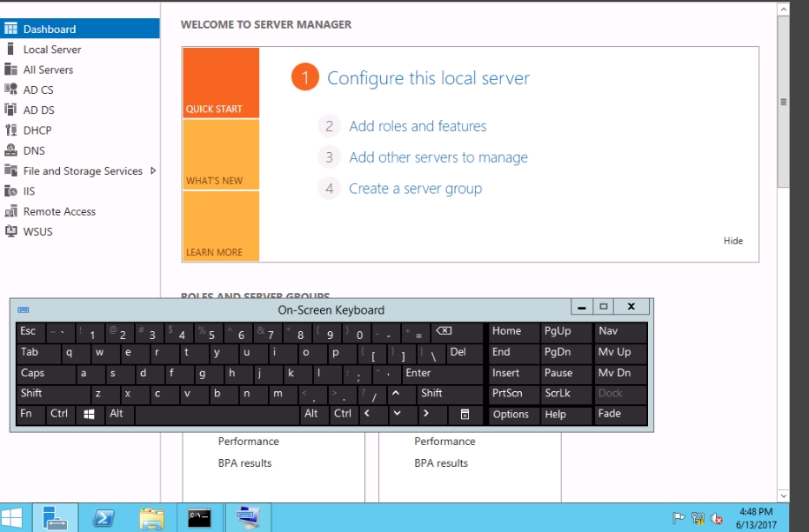Click the keyboard spacebar
809x532 pixels.
pos(217,415)
